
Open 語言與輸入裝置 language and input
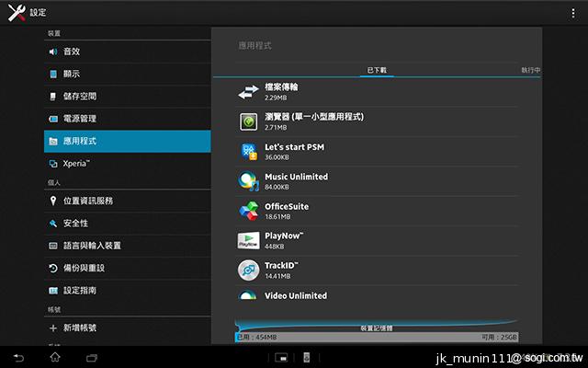pyautogui.click(x=128, y=246)
